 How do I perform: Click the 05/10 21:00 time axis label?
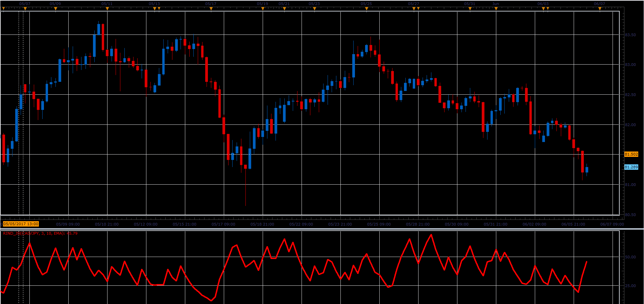pos(107,224)
